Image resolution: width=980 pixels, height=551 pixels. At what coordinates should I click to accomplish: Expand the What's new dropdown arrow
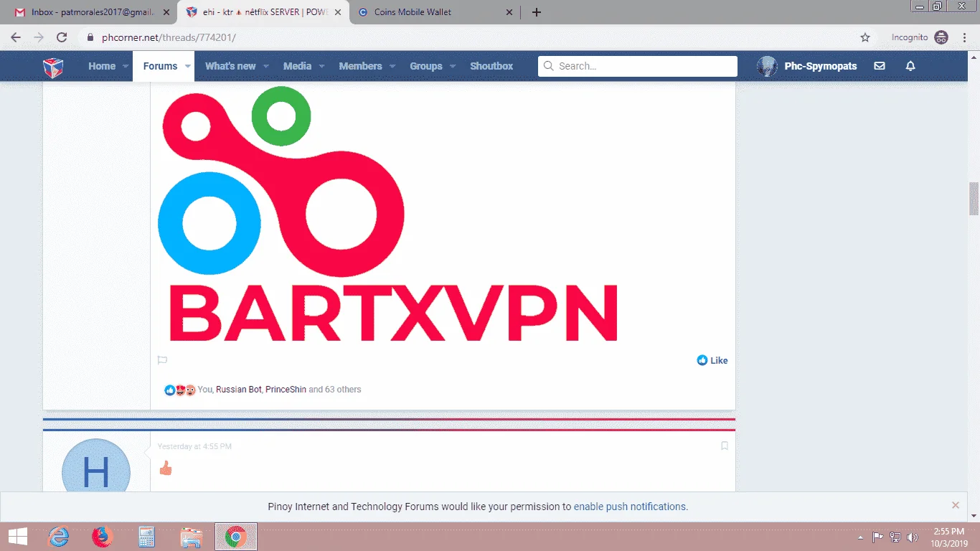click(265, 66)
